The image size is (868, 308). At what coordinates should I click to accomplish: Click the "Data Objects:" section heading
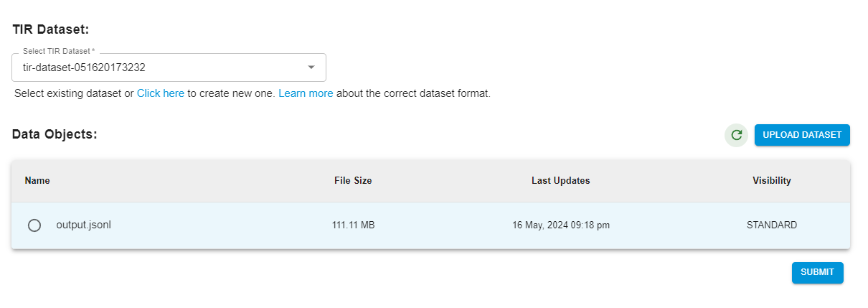tap(55, 134)
